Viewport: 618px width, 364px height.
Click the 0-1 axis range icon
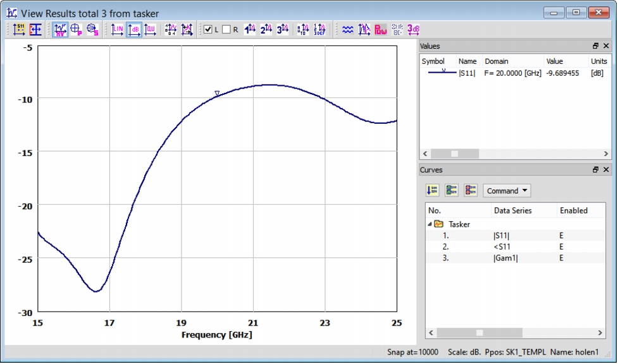point(170,30)
